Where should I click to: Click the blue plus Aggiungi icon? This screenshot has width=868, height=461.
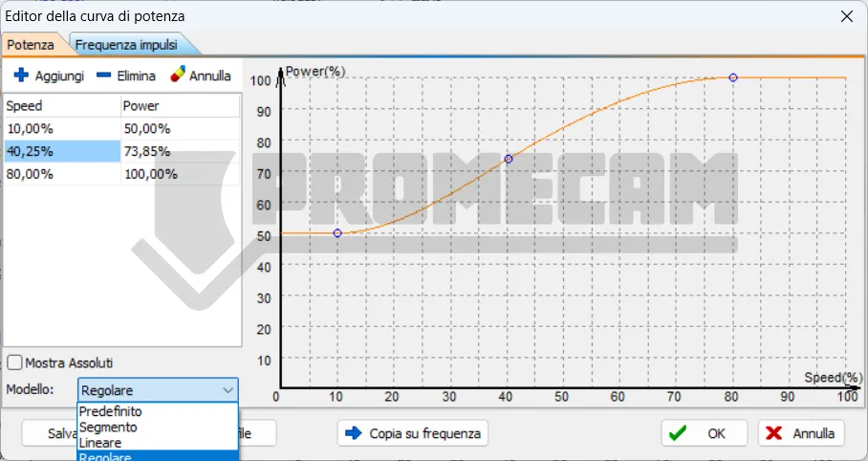(21, 76)
